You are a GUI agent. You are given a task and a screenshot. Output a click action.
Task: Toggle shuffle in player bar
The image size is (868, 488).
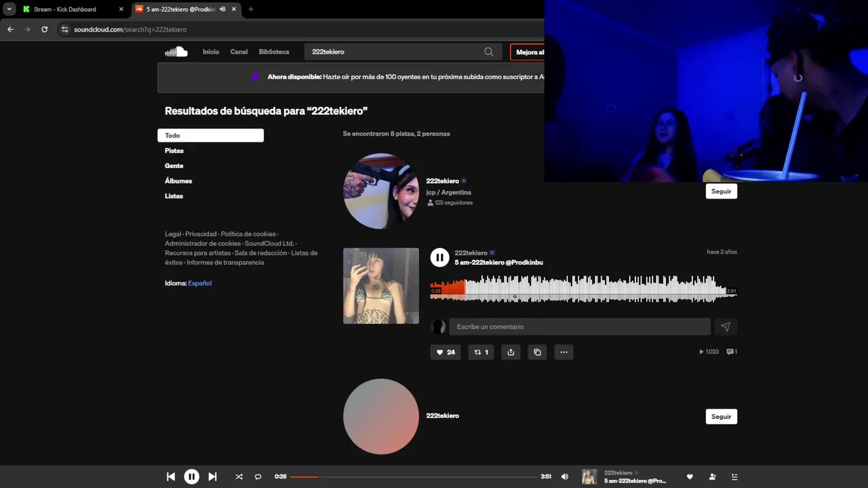239,476
